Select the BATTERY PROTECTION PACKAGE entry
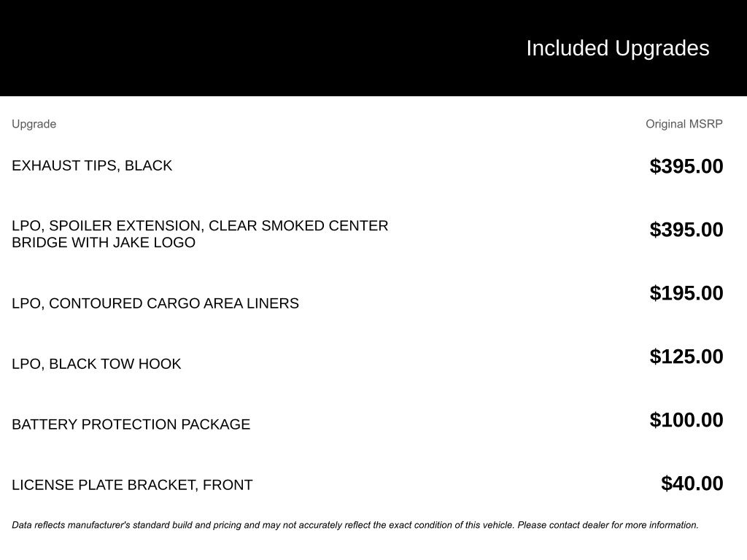 click(x=131, y=424)
